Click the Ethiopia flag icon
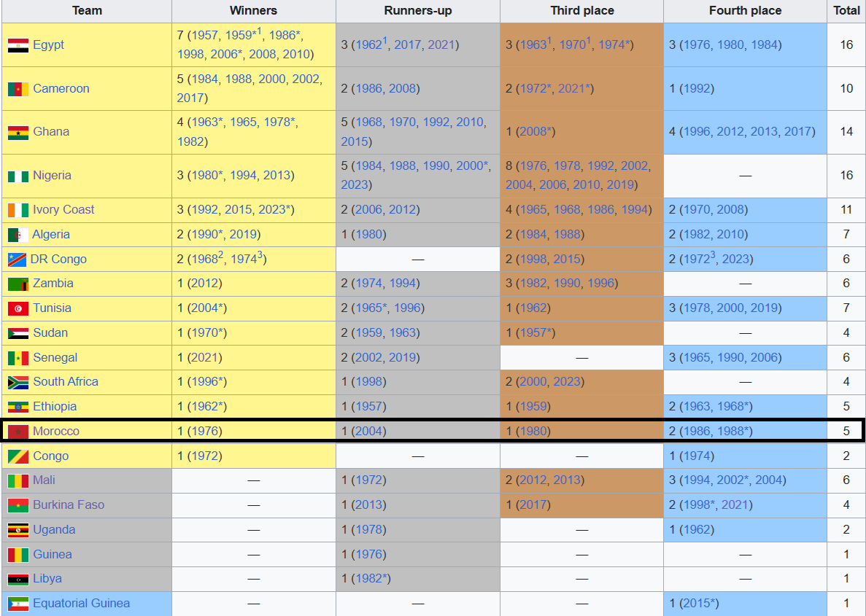The image size is (866, 616). pos(18,408)
